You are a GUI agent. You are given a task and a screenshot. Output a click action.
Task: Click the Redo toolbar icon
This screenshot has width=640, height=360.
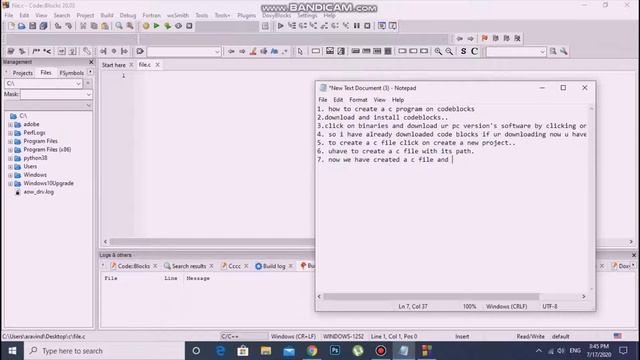[69, 26]
